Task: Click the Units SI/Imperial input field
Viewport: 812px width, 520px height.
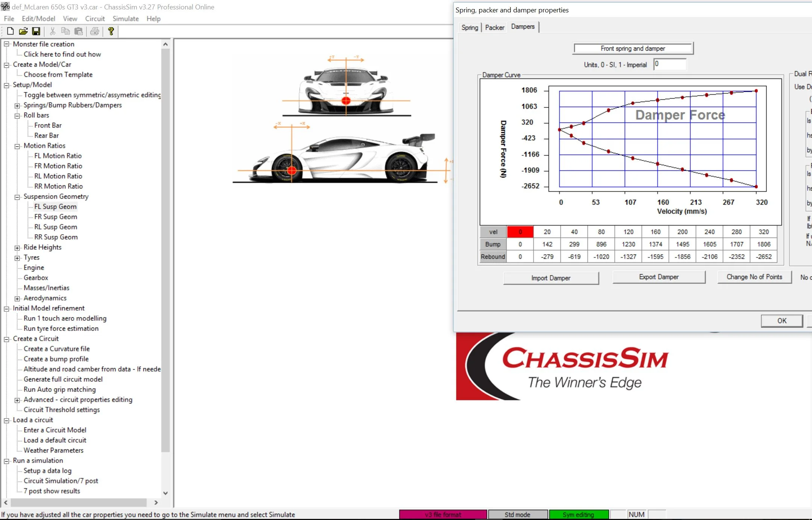Action: (x=670, y=64)
